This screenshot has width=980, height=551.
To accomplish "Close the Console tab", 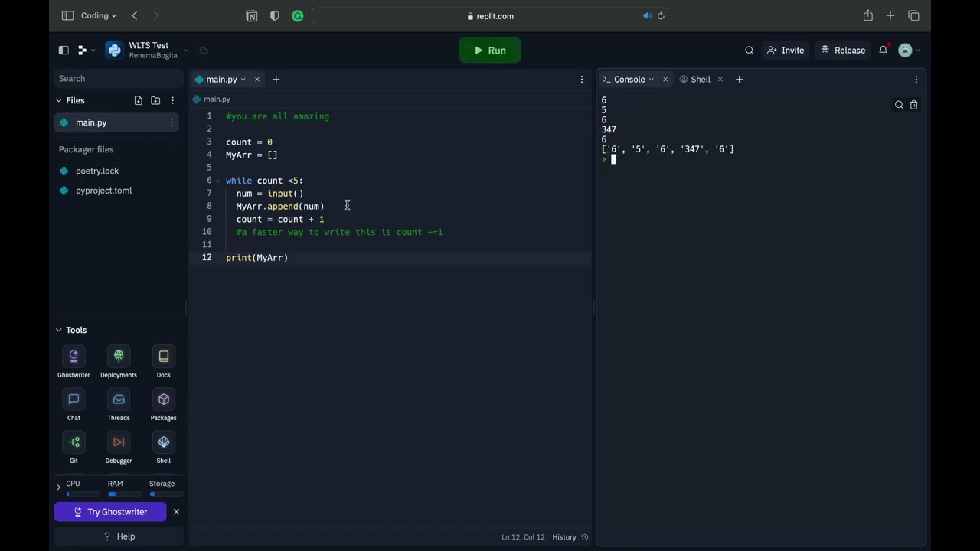I will coord(665,80).
